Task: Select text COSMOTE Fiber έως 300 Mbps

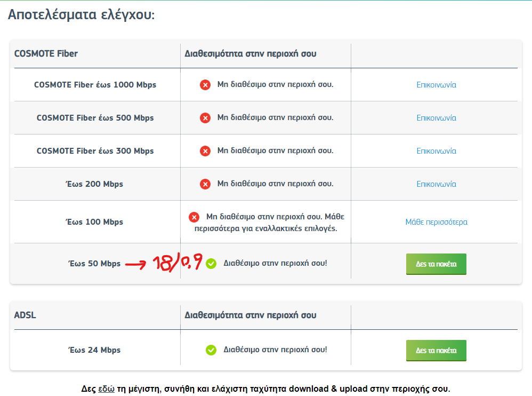Action: coord(95,151)
